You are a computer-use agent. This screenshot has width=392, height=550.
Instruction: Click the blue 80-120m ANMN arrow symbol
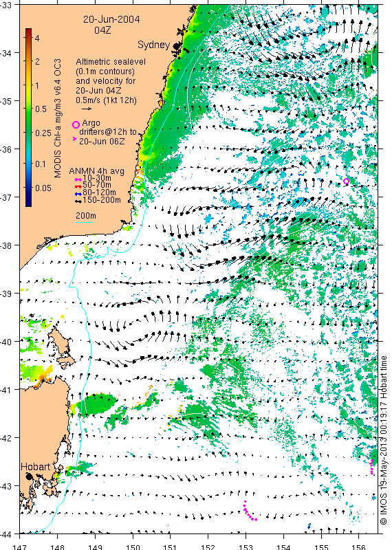78,194
